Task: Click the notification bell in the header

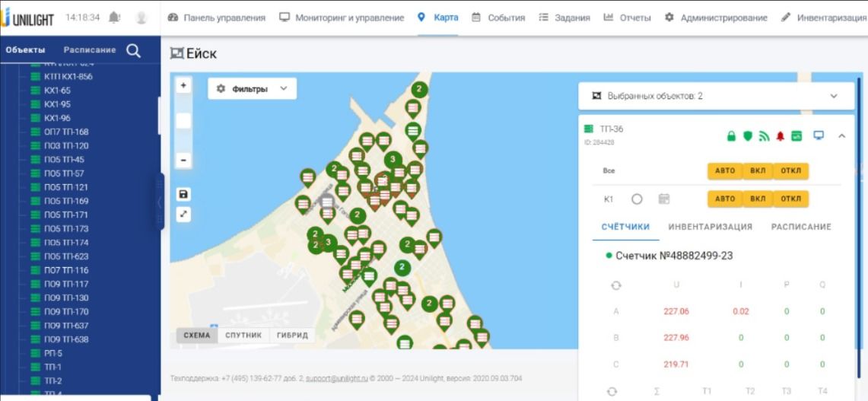Action: pos(114,18)
